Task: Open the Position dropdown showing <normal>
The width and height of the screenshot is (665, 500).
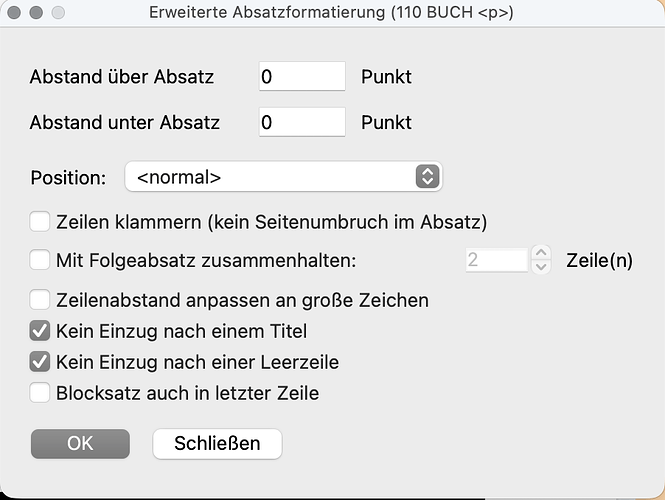Action: pyautogui.click(x=283, y=177)
